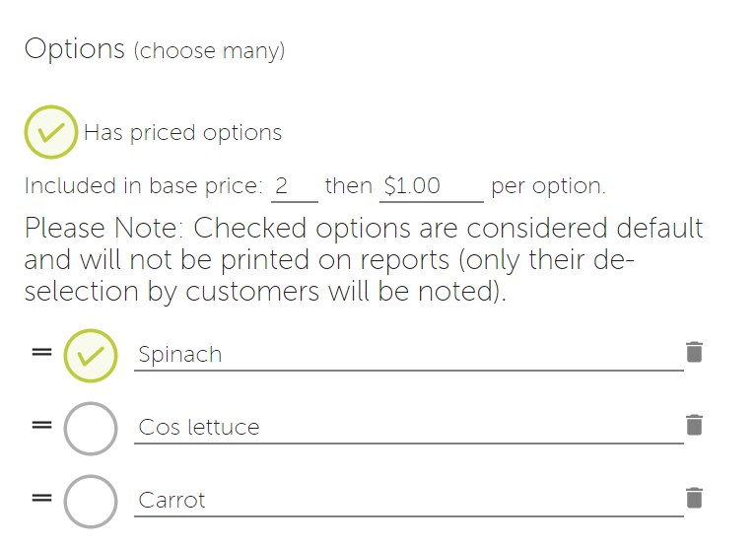Edit the Spinach option name field
756x547 pixels.
(409, 355)
